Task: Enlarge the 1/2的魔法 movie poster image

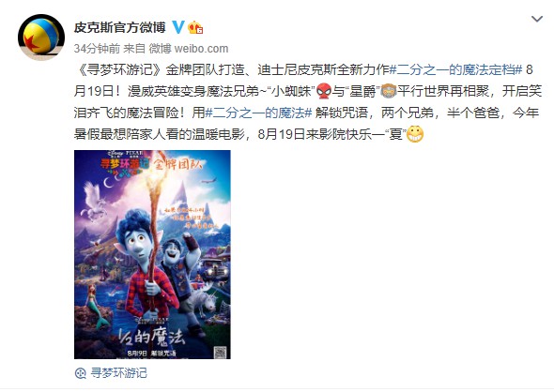Action: pyautogui.click(x=152, y=254)
